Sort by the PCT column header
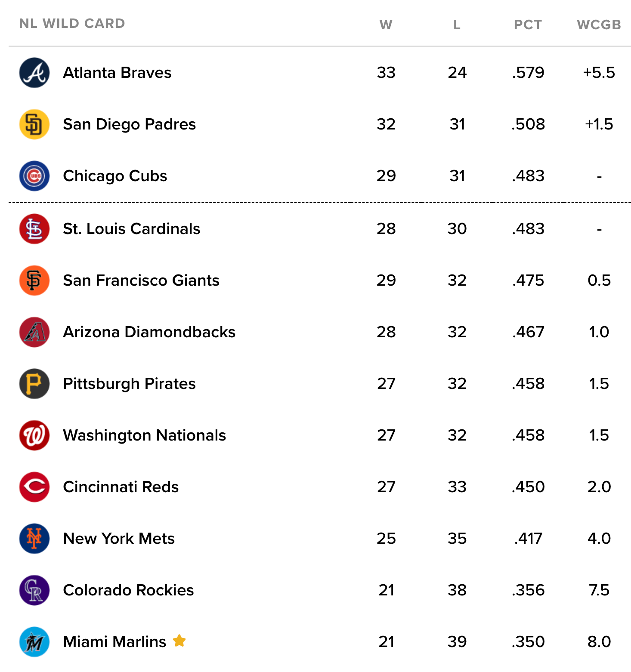This screenshot has height=672, width=631. (528, 25)
